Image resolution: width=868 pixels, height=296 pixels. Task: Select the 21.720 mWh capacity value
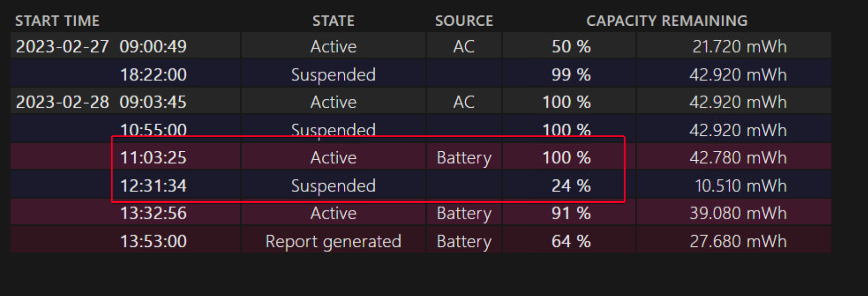(739, 46)
